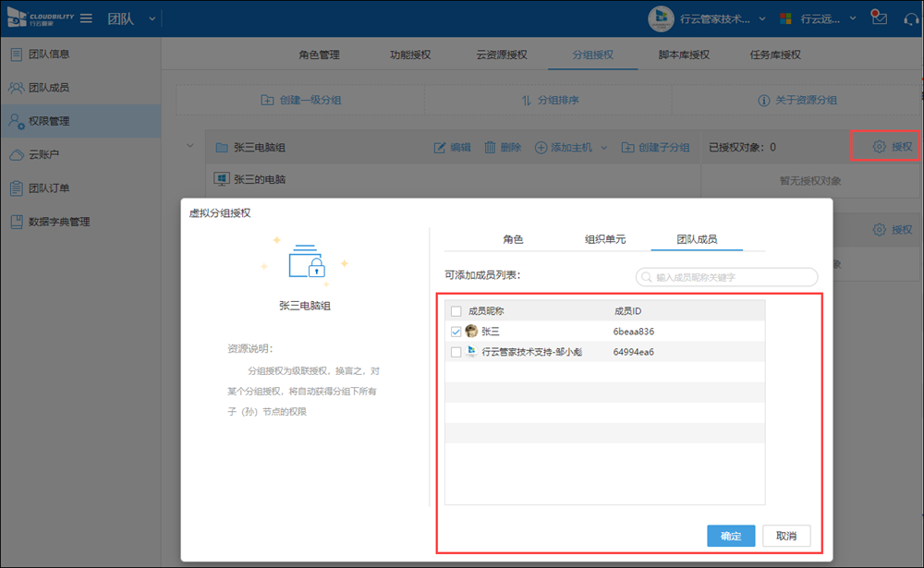Open 团队信息 in the sidebar
This screenshot has width=924, height=568.
[80, 54]
